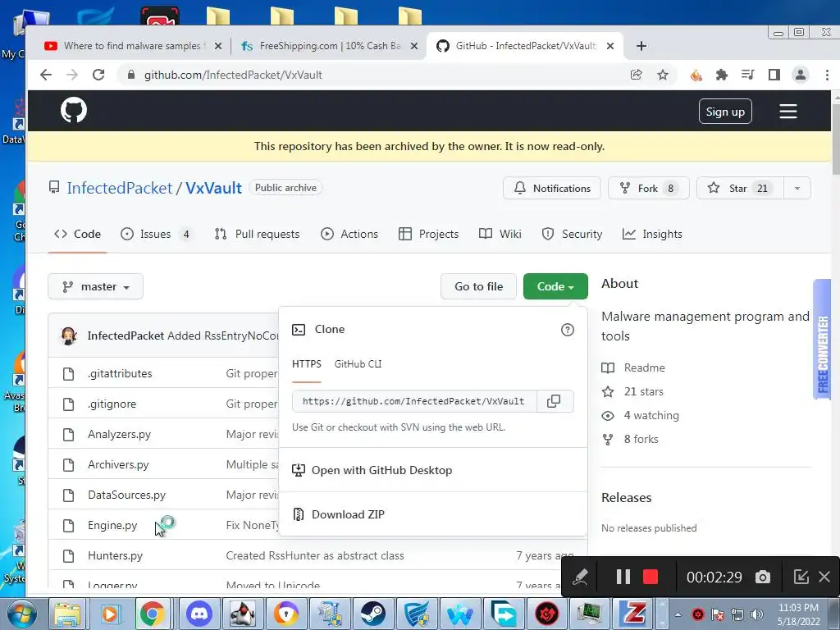Go back to the previous page
This screenshot has width=840, height=630.
(x=46, y=75)
